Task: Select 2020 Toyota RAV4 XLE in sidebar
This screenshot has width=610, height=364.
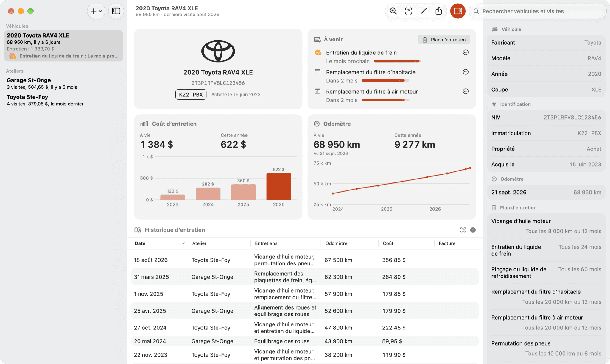Action: coord(63,46)
